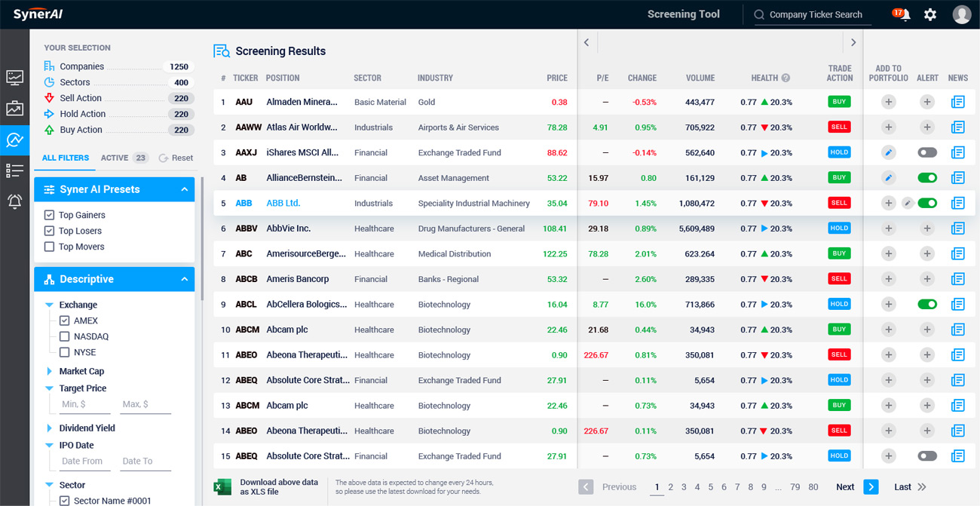Collapse the Sector filter group
This screenshot has width=980, height=506.
[x=49, y=485]
